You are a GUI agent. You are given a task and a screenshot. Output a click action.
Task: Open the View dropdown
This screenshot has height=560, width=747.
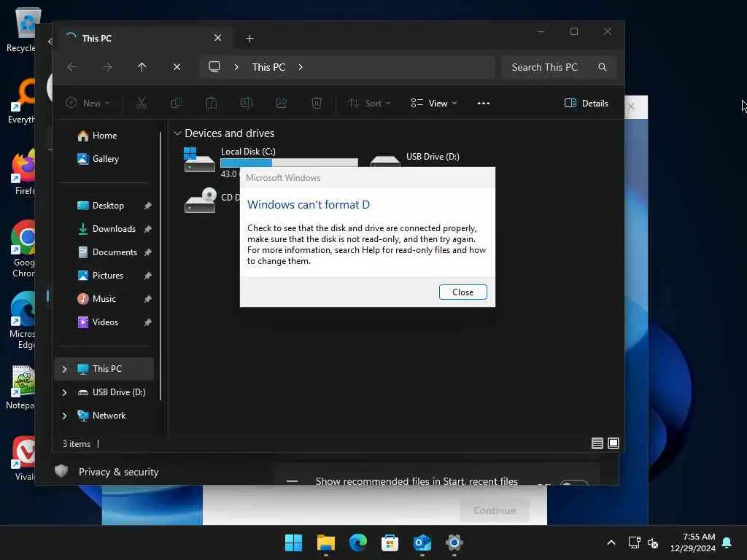pos(434,103)
